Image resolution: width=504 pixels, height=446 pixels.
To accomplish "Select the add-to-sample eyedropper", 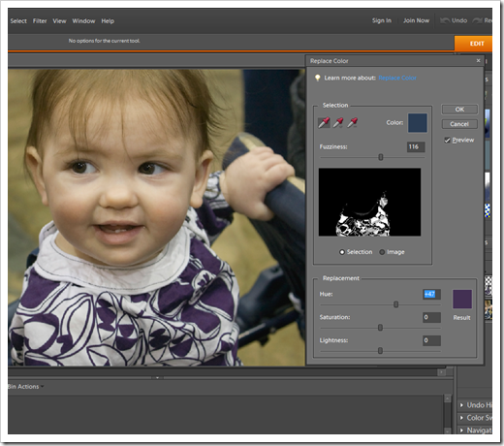I will click(x=338, y=123).
